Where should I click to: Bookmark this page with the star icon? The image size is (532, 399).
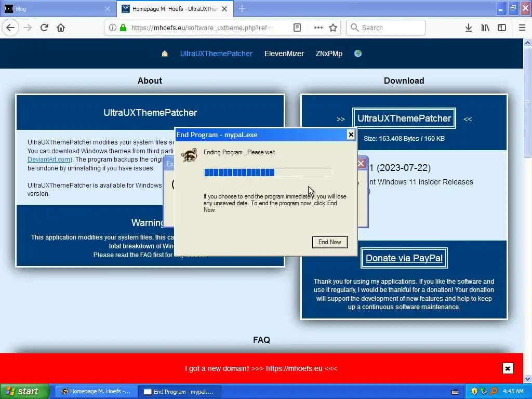[x=333, y=28]
